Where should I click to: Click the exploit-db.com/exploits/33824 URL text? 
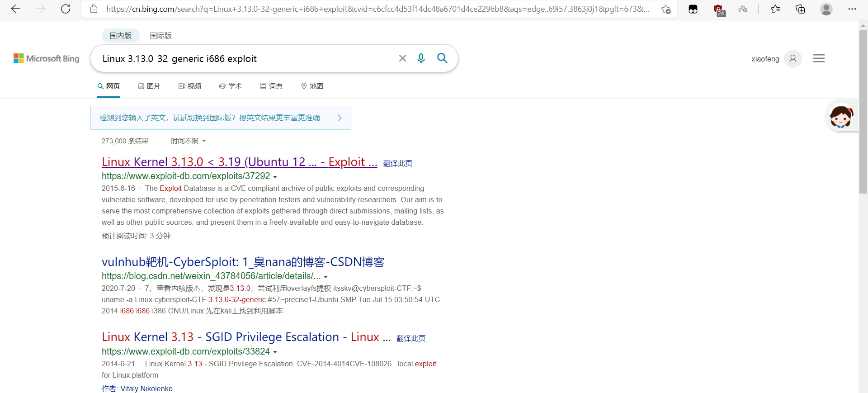tap(186, 351)
